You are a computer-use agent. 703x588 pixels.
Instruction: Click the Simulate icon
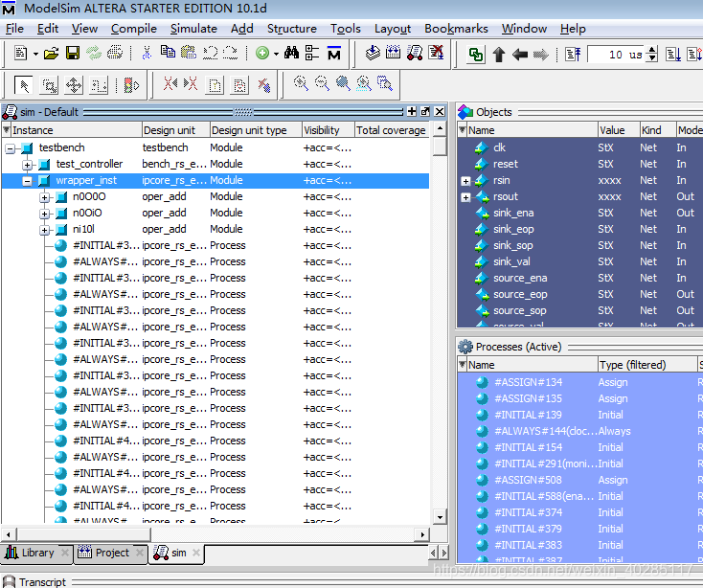pos(415,53)
